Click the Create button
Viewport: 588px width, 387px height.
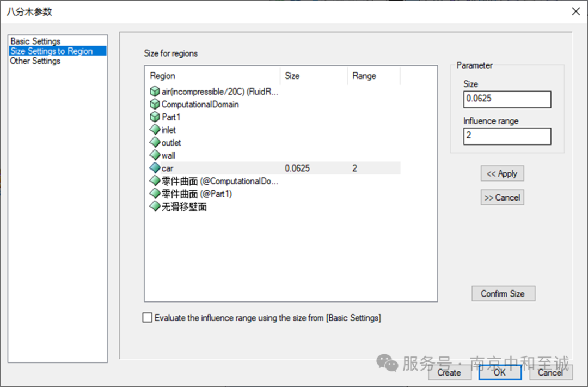click(x=449, y=372)
